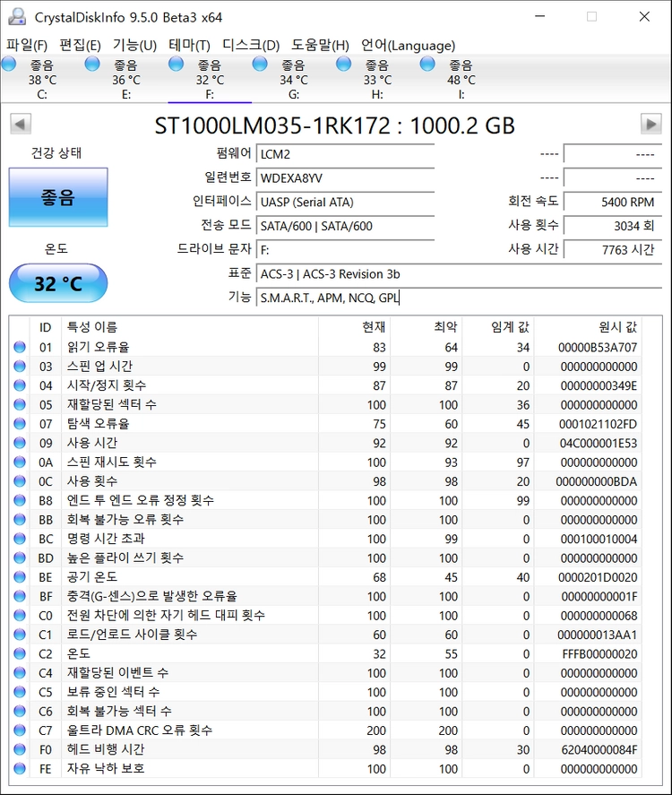The height and width of the screenshot is (795, 672).
Task: Click the serial number field WDEXA8YV
Action: [x=345, y=178]
